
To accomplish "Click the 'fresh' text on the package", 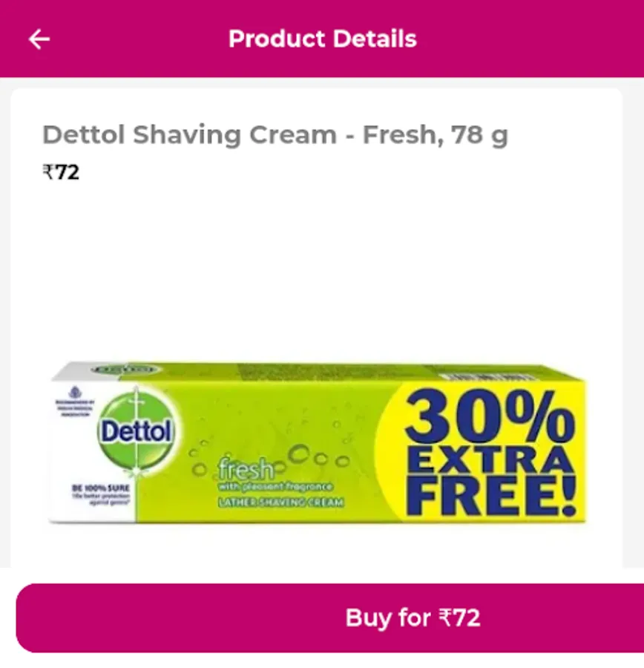I will pos(246,468).
